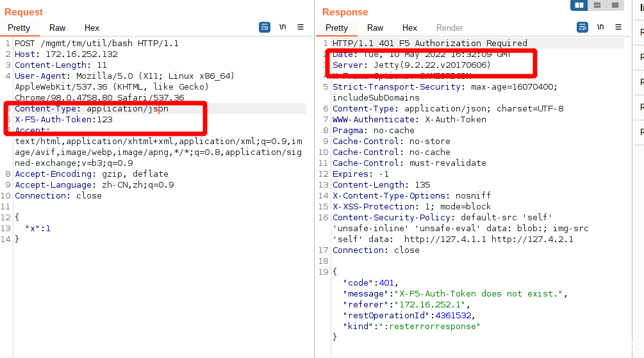Screen dimensions: 644x358
Task: Switch to the Request Hex tab
Action: point(92,28)
